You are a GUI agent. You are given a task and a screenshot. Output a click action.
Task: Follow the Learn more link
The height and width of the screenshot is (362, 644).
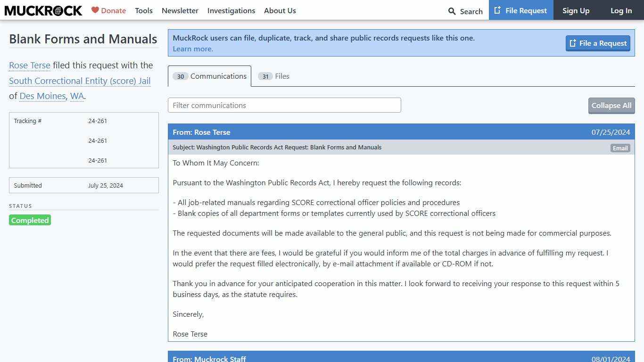pyautogui.click(x=193, y=49)
